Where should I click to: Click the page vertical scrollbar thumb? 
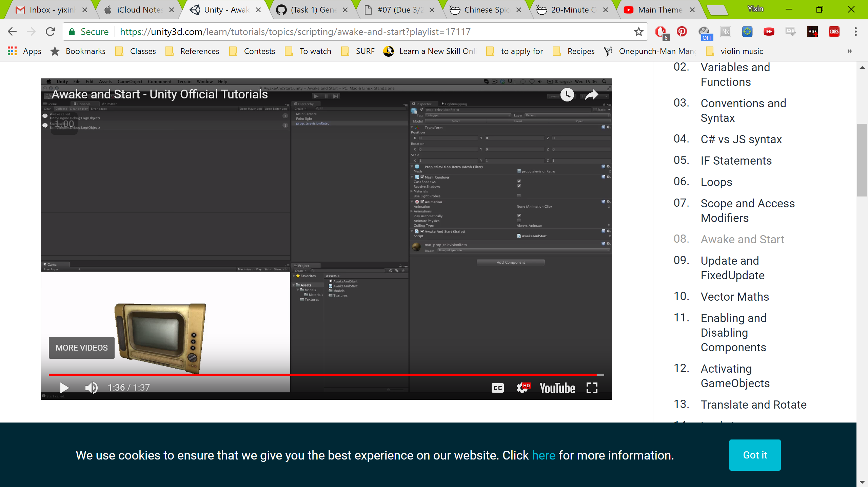click(x=862, y=160)
